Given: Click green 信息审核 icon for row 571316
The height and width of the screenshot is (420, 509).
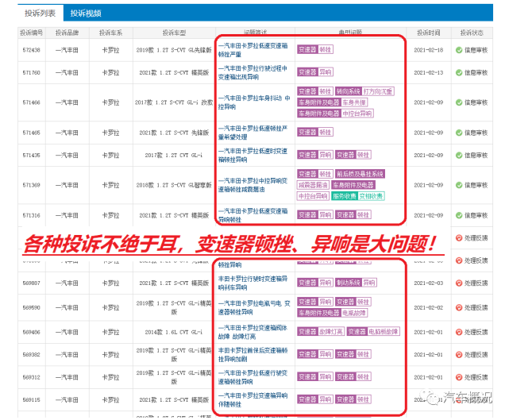Looking at the screenshot, I should (459, 215).
